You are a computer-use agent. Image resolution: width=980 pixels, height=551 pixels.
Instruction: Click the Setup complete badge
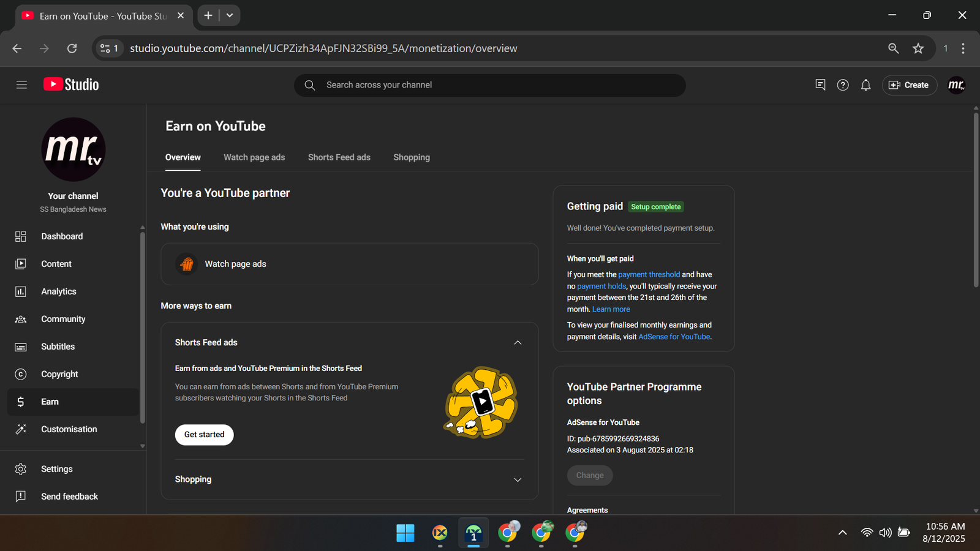(x=655, y=207)
